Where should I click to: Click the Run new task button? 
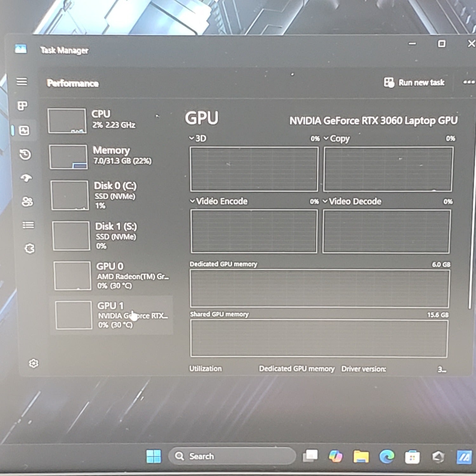pos(414,83)
